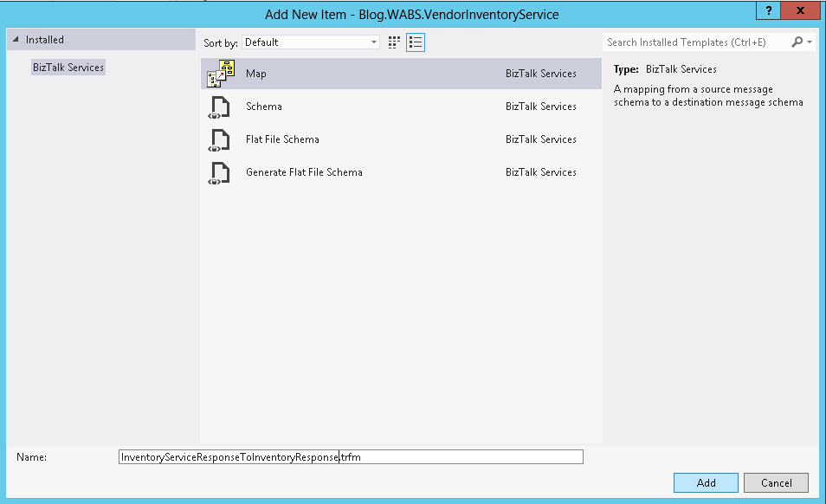
Task: Select BizTalk Services in the tree
Action: [68, 68]
